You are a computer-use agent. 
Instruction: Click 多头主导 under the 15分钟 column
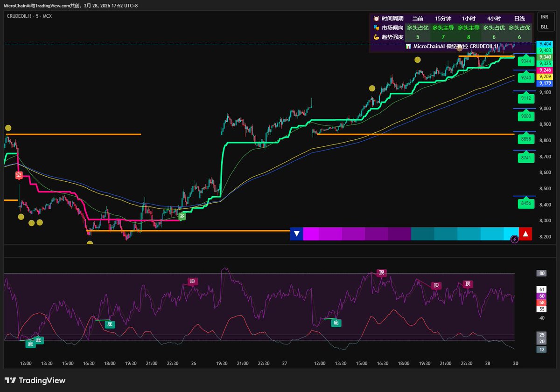tap(443, 28)
